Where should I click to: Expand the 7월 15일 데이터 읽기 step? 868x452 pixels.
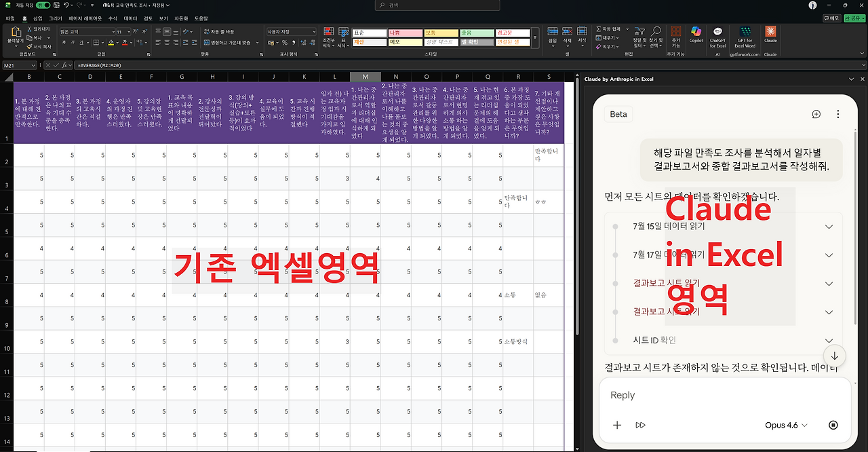click(829, 226)
